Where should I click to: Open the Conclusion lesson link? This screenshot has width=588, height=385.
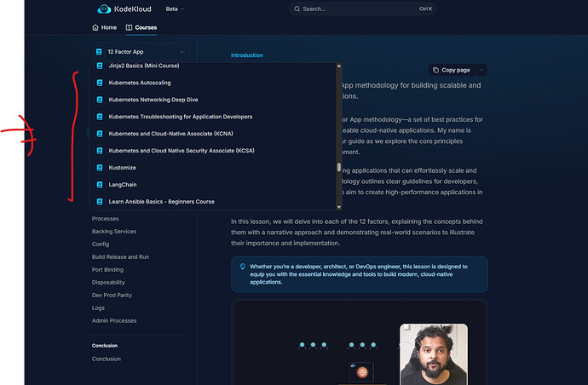(107, 359)
